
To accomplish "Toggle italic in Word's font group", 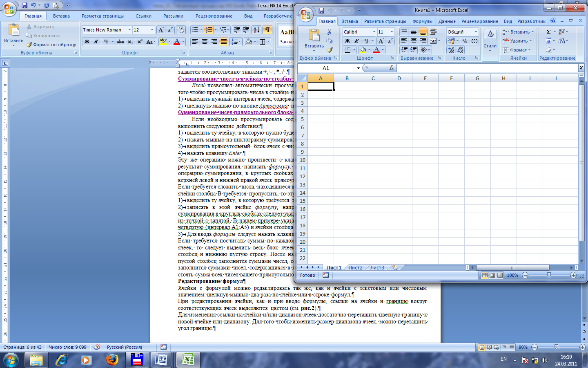I will [x=96, y=42].
